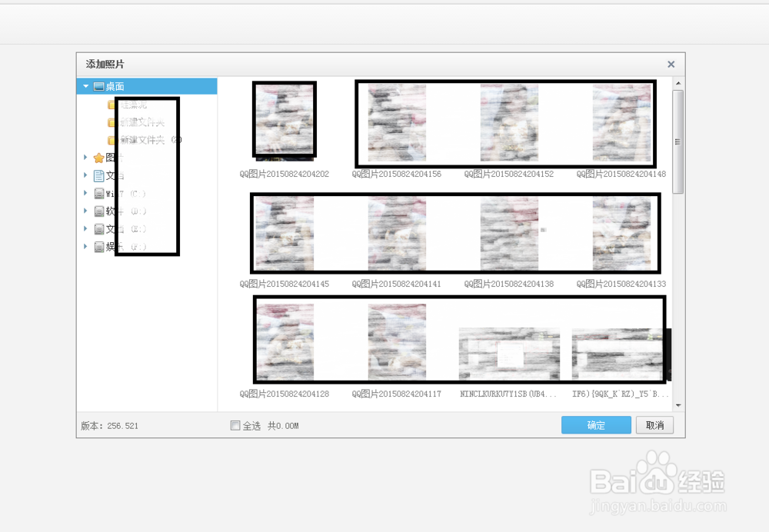Click the star icon for 图片
This screenshot has width=769, height=532.
coord(98,158)
